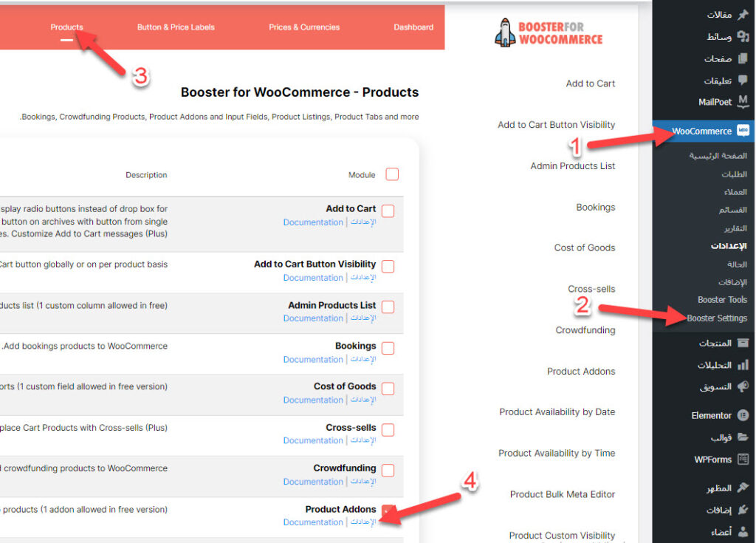
Task: Open the Button & Price Labels tab
Action: (176, 27)
